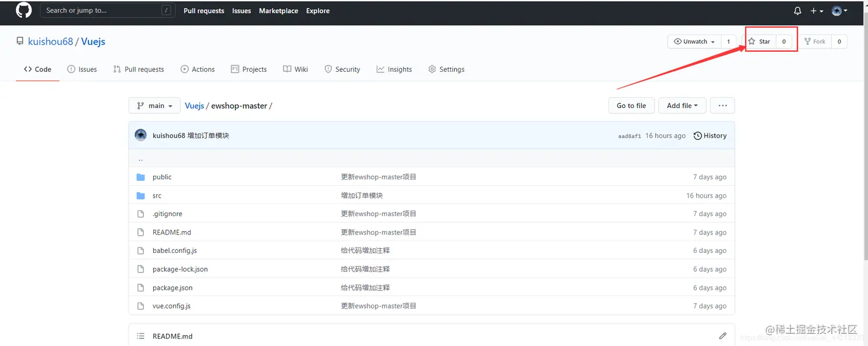Open commit message 增加订单模块 in src row

click(x=362, y=195)
